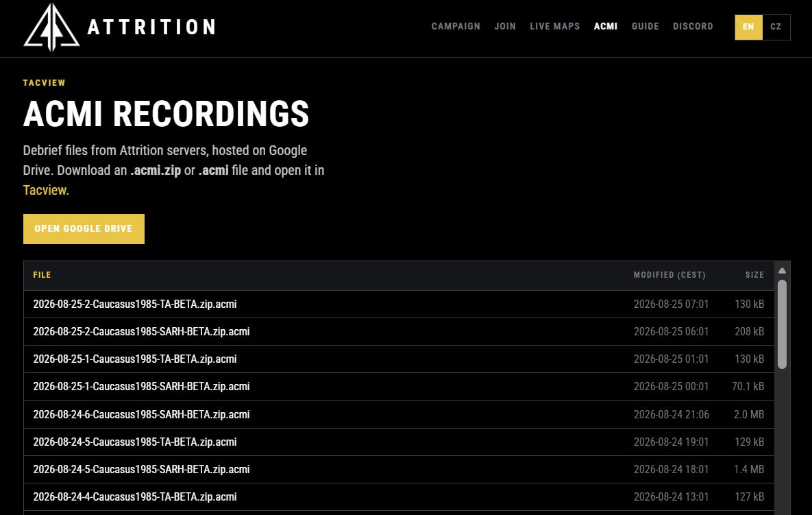Switch language to CZ

coord(776,27)
